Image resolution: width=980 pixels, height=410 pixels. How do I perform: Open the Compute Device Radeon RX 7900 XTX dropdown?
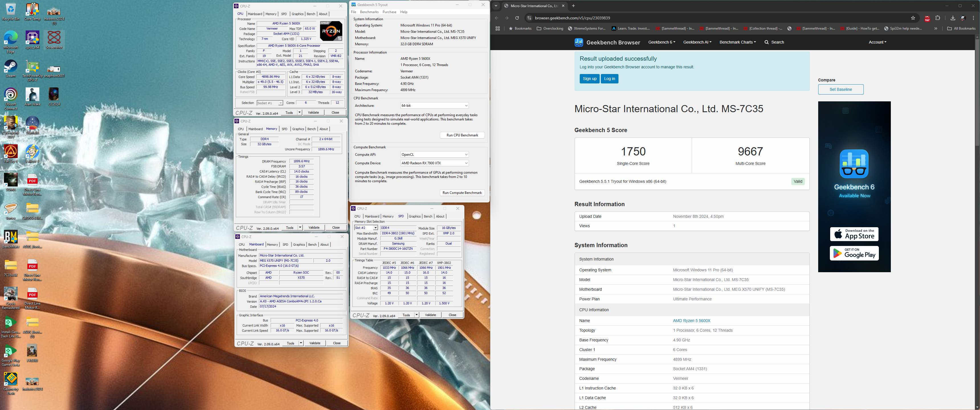point(434,163)
